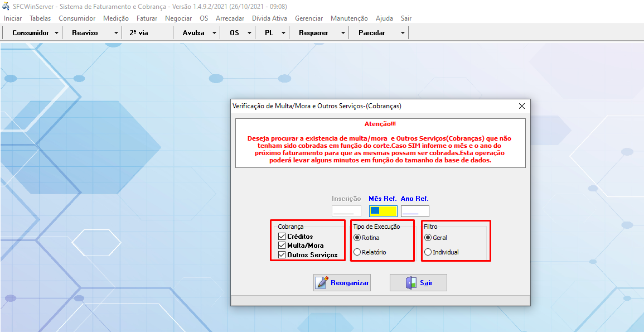
Task: Uncheck the Créditos checkbox
Action: [x=282, y=237]
